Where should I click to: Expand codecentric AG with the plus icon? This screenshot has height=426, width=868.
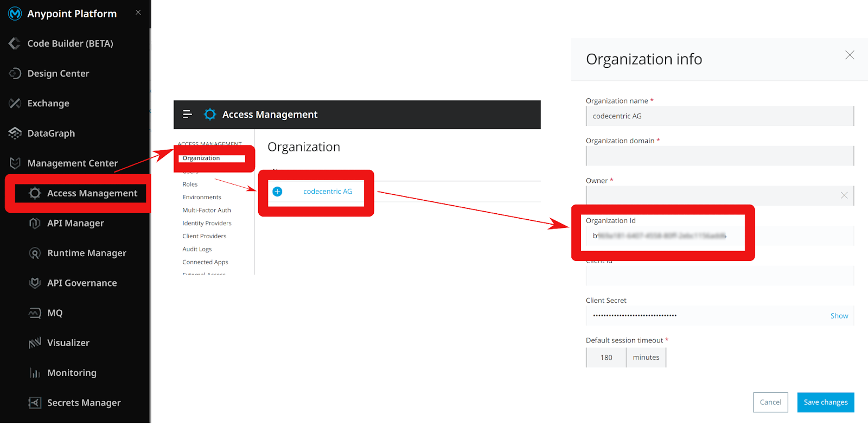pos(277,192)
